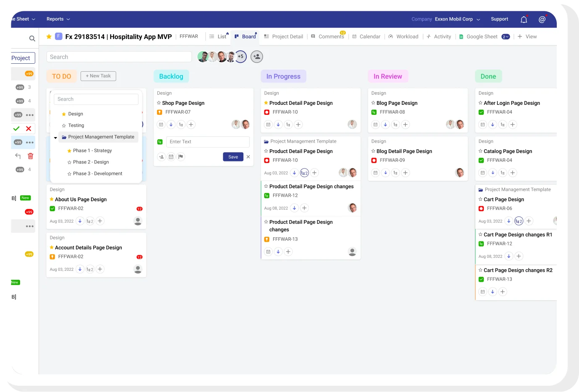Open the Calendar tab
The width and height of the screenshot is (579, 392).
pos(366,36)
